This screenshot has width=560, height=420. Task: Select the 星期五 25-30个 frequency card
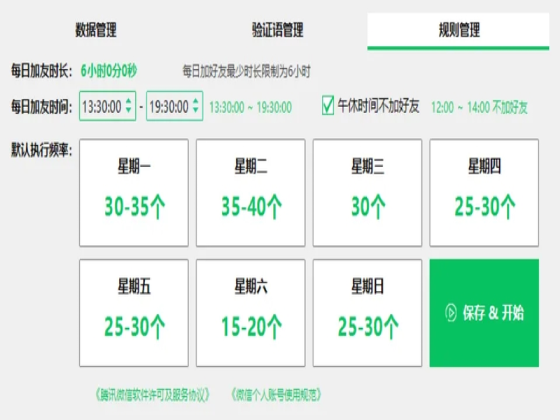[x=134, y=313]
